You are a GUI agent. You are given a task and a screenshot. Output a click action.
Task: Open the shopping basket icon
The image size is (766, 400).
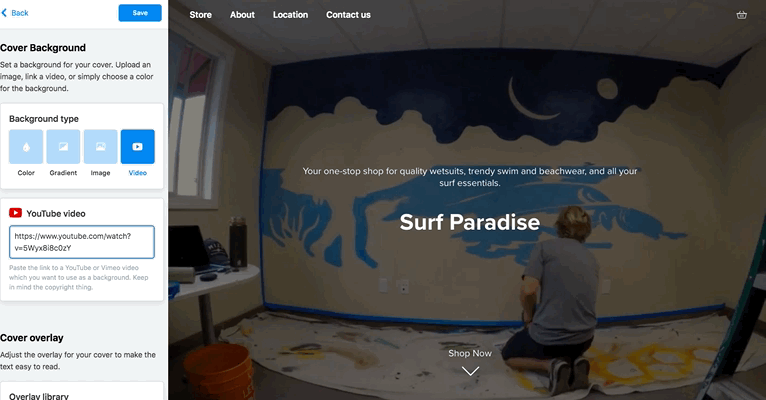742,15
